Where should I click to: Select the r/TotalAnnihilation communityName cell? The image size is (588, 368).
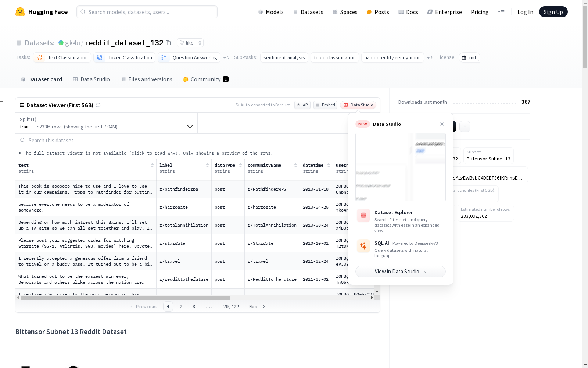click(x=272, y=225)
